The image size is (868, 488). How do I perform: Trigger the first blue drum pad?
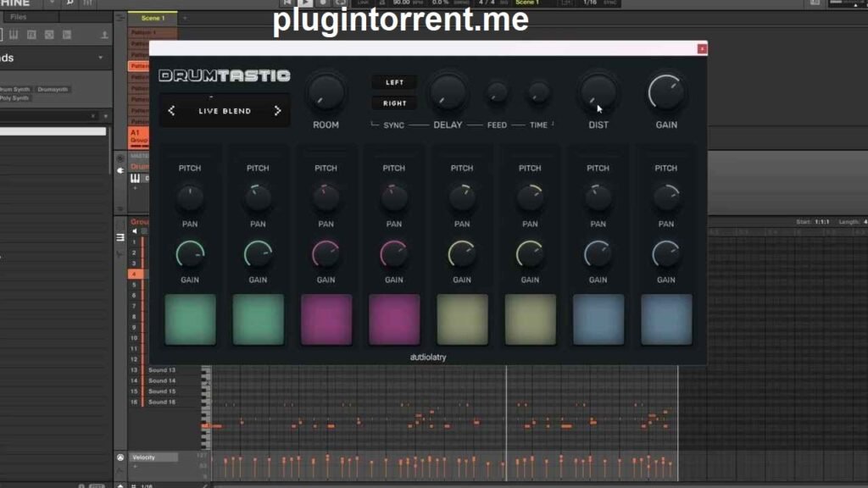(x=598, y=319)
